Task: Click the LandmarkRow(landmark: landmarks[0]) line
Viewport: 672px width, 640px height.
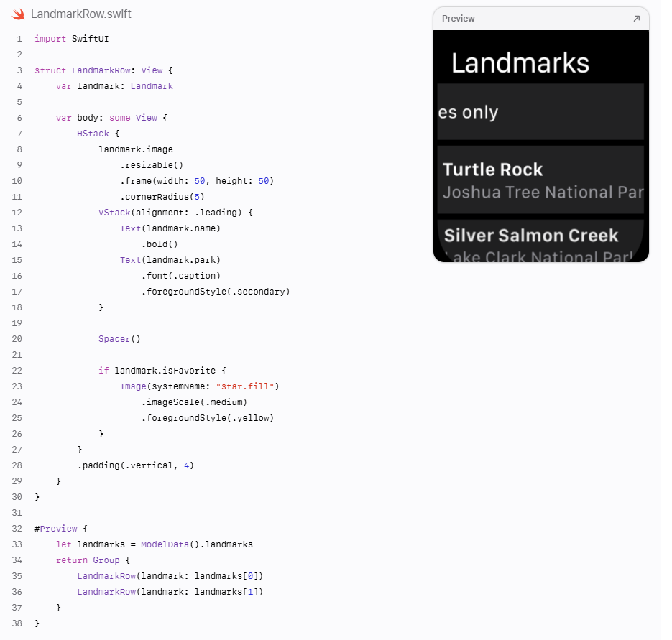Action: [x=170, y=576]
